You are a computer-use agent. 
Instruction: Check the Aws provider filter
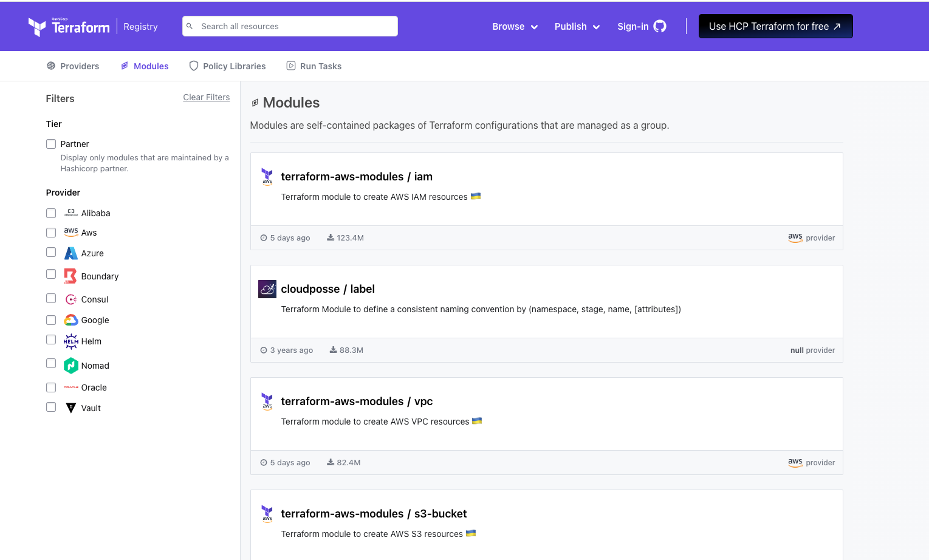[51, 233]
